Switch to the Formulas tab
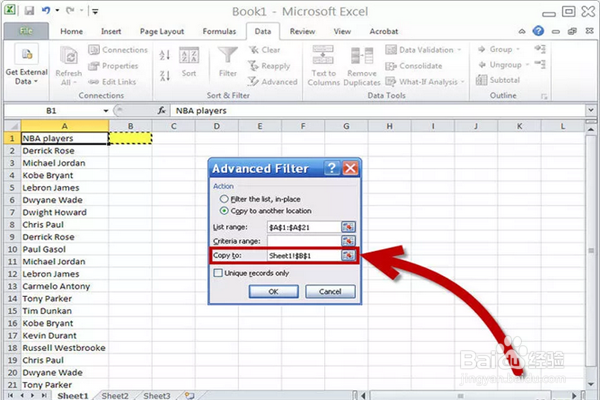The width and height of the screenshot is (600, 400). click(x=219, y=31)
